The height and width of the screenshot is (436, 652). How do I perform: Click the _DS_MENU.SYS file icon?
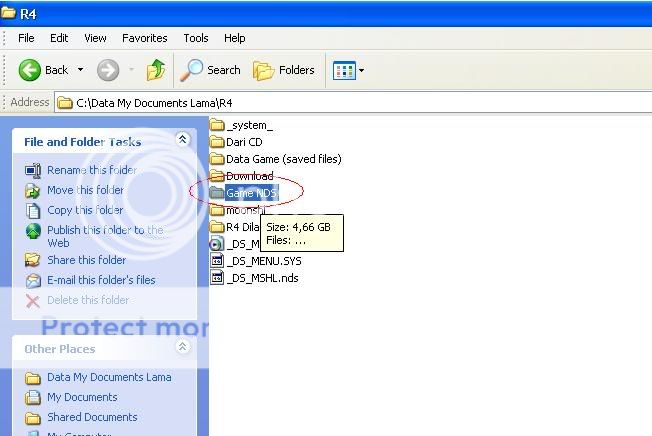(x=217, y=261)
